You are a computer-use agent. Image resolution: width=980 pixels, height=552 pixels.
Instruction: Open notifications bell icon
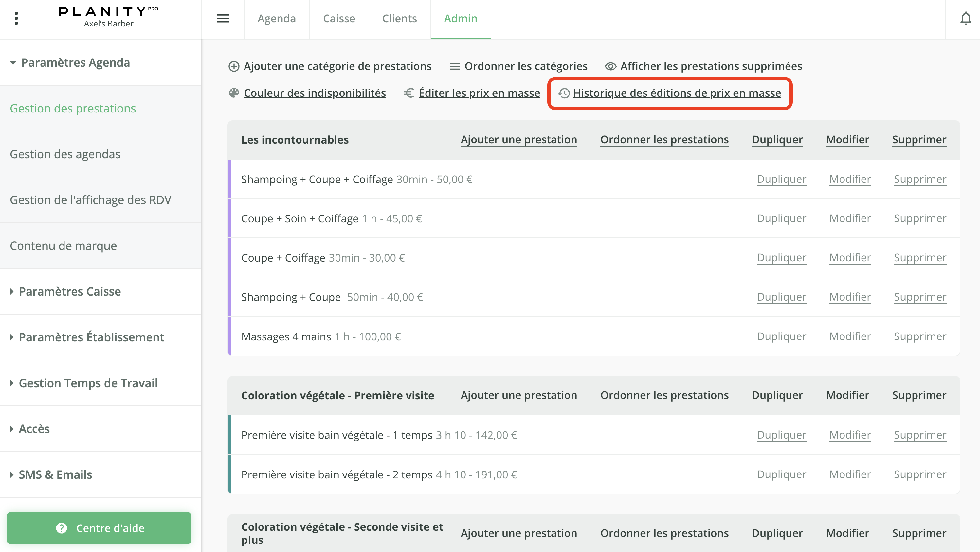point(965,18)
